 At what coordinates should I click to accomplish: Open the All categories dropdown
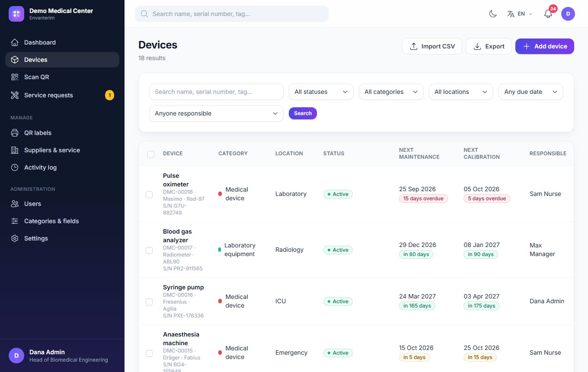pyautogui.click(x=391, y=92)
